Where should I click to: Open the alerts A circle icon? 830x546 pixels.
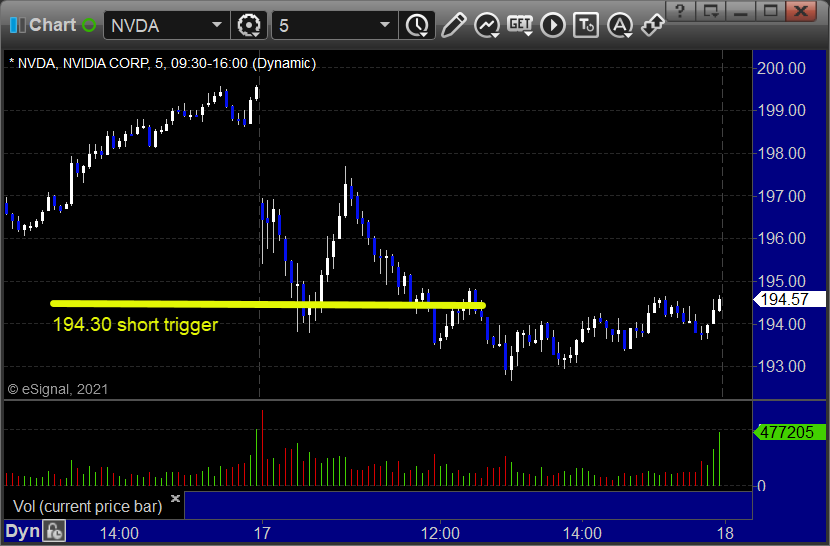620,25
